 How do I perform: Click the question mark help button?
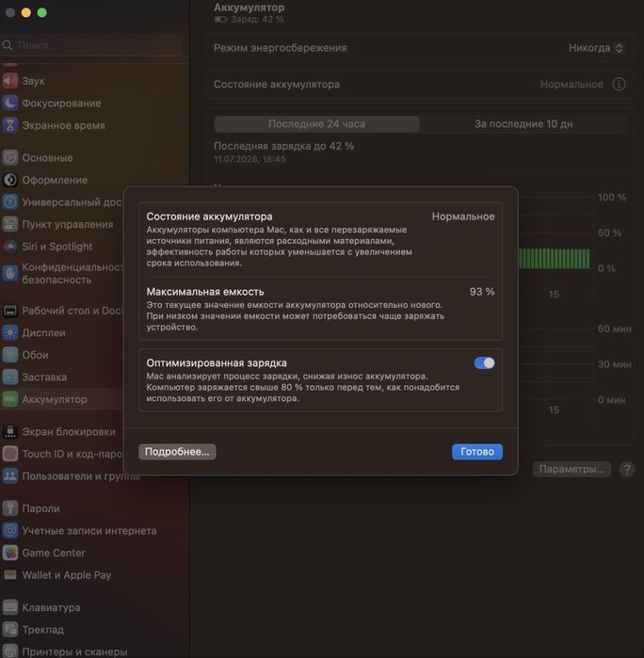[x=627, y=469]
